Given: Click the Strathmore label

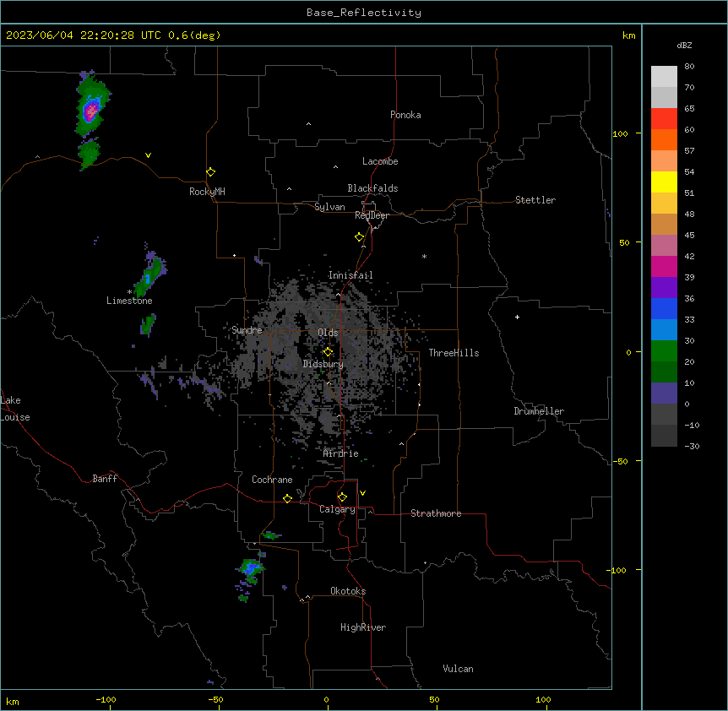Looking at the screenshot, I should pos(436,513).
